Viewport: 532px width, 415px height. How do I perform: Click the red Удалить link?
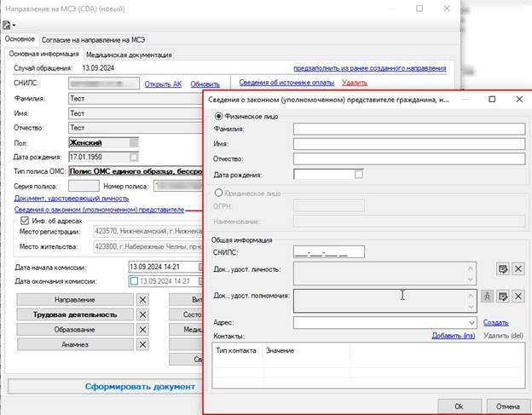pyautogui.click(x=355, y=83)
